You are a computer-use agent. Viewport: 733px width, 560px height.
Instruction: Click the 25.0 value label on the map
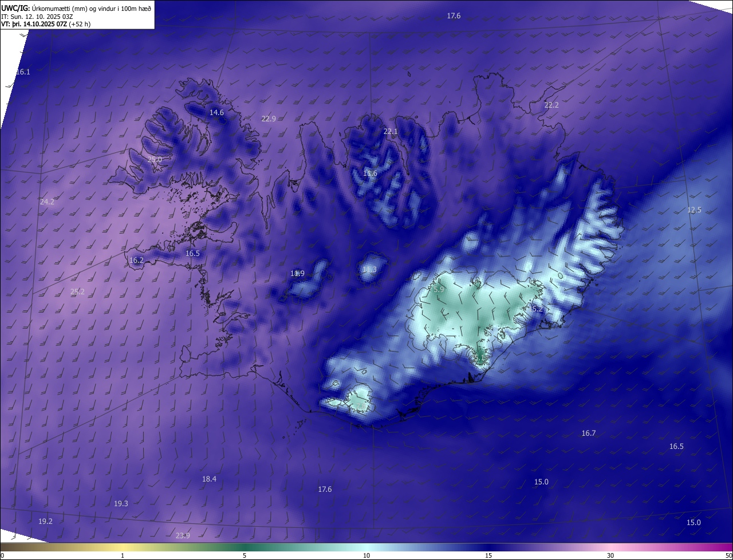click(155, 160)
